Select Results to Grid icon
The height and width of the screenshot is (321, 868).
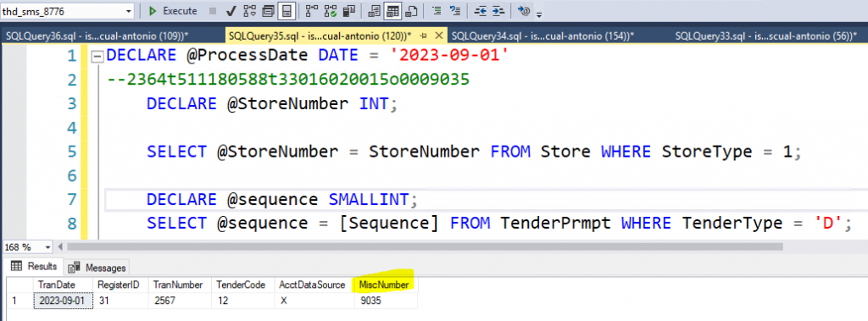click(x=392, y=11)
